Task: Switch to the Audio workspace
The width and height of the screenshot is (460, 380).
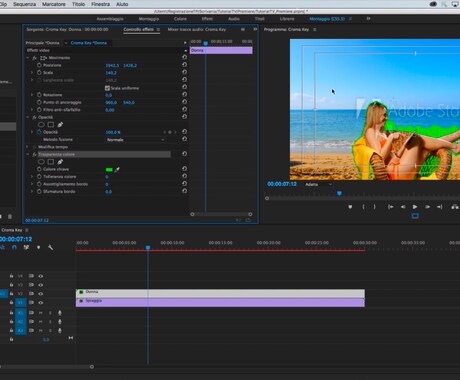Action: [x=234, y=19]
